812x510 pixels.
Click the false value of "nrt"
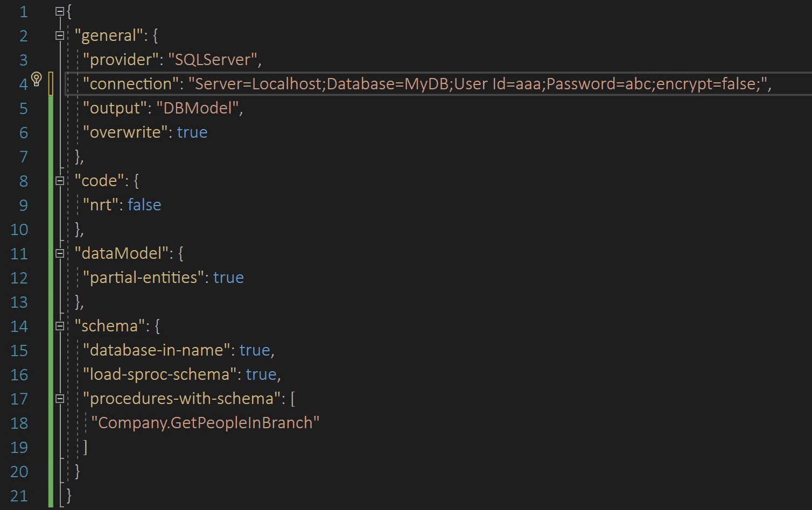[x=144, y=205]
